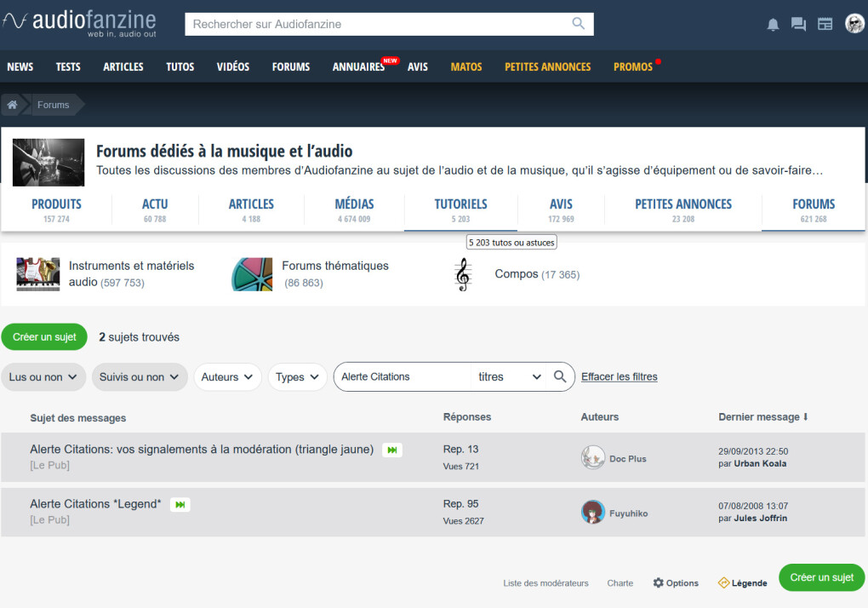Viewport: 868px width, 608px height.
Task: Click Doc Plus avatar
Action: point(593,458)
